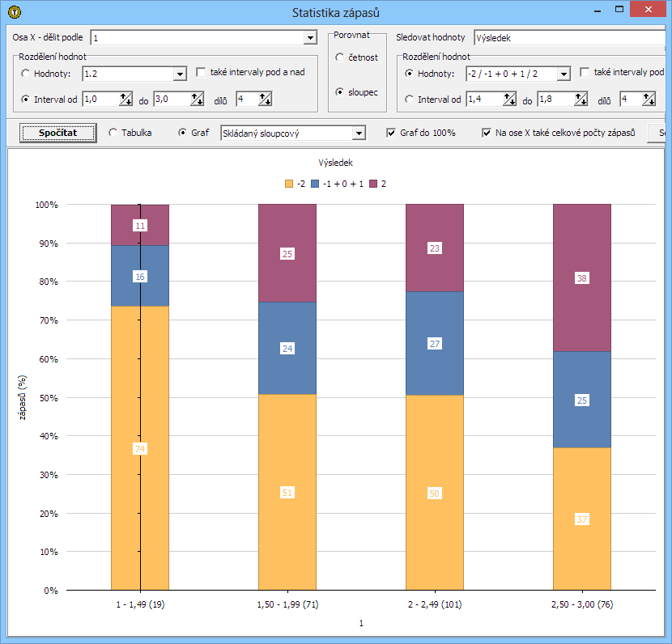672x644 pixels.
Task: Click the left 'dílů' field showing 4
Action: pyautogui.click(x=248, y=99)
